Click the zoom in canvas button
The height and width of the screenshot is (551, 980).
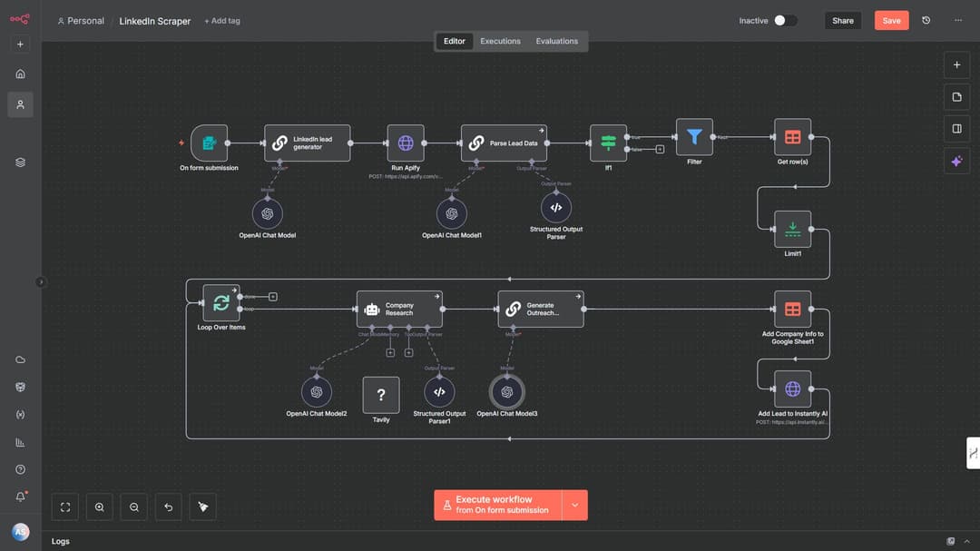point(100,507)
